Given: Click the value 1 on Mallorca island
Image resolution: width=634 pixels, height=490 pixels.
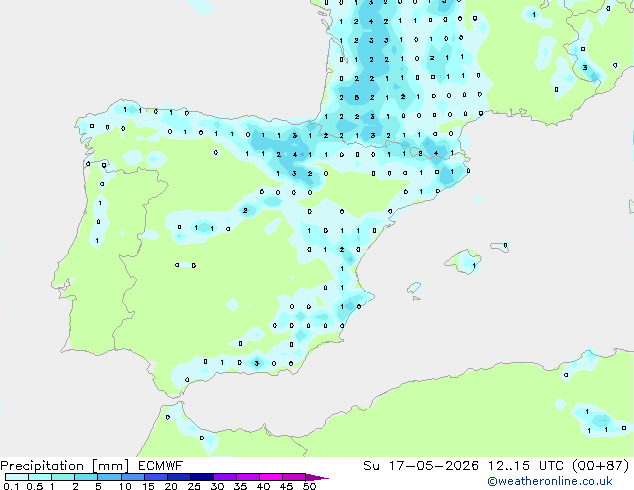Looking at the screenshot, I should [x=474, y=266].
